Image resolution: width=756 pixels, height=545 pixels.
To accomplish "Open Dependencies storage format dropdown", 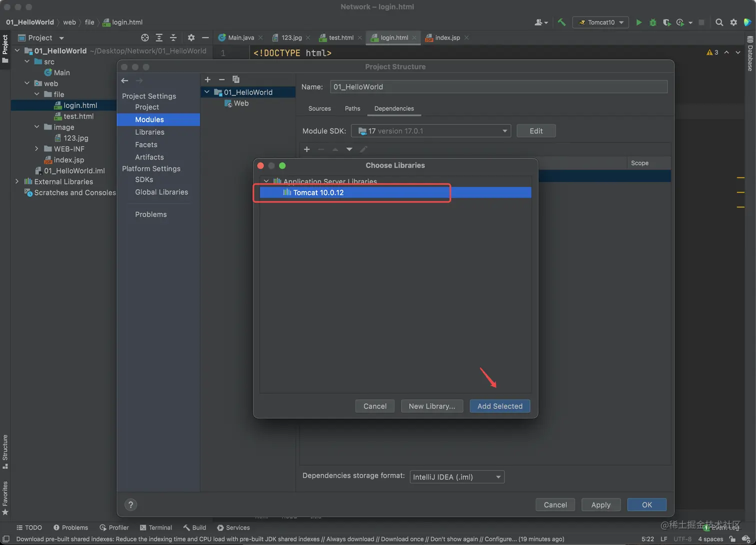I will [457, 477].
